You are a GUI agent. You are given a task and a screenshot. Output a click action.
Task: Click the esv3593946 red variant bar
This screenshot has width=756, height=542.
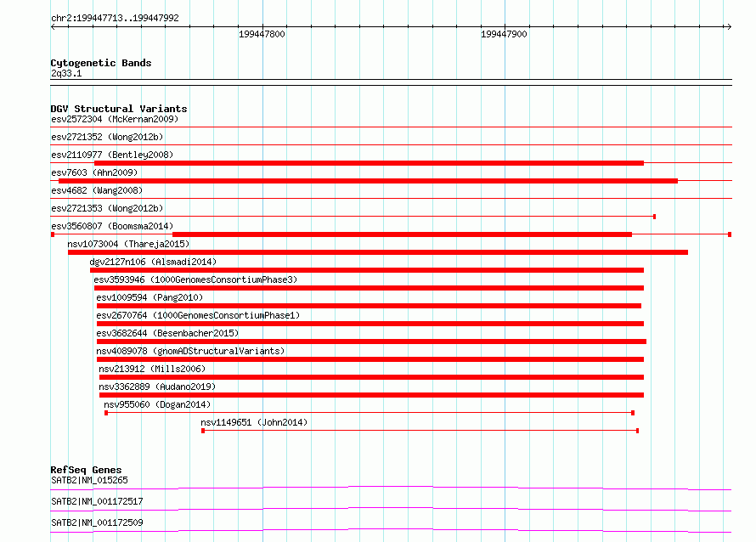369,288
